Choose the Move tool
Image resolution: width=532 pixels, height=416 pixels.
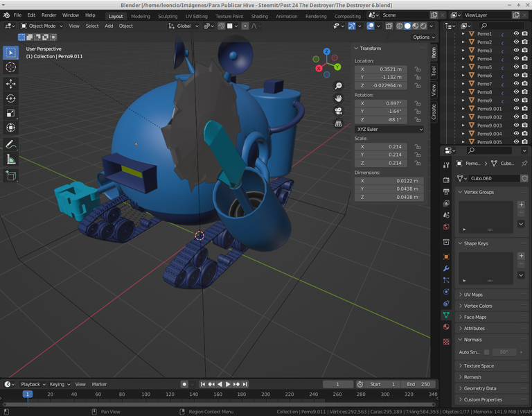11,84
